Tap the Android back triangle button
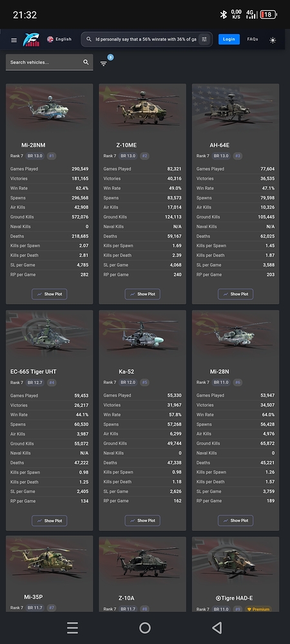Image resolution: width=290 pixels, height=644 pixels. coord(217,627)
